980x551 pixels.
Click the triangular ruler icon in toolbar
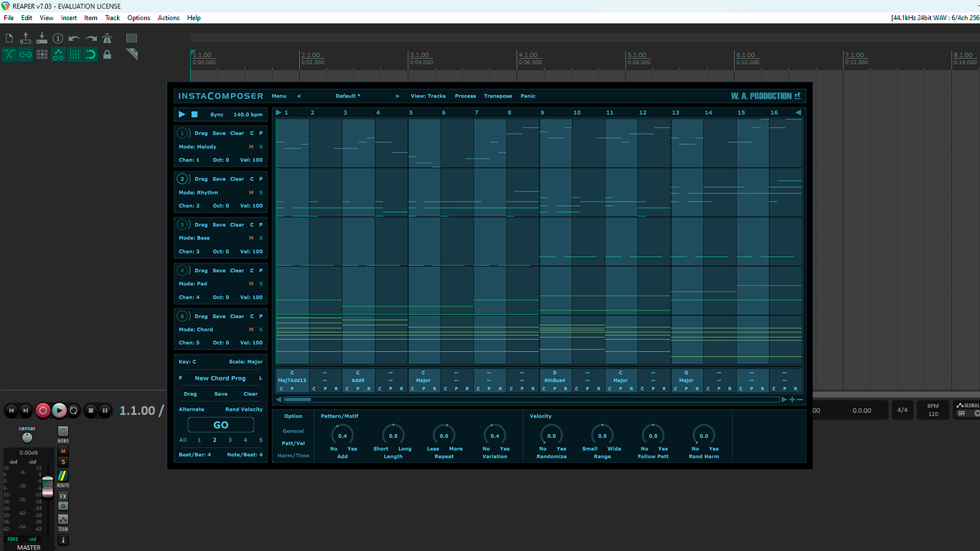(x=132, y=55)
